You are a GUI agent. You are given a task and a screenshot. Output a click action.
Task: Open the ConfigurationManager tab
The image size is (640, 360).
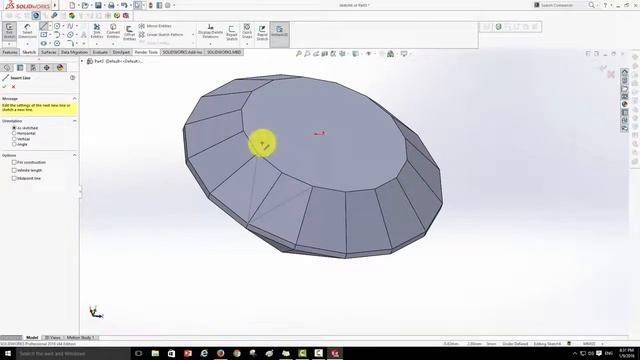click(x=33, y=68)
